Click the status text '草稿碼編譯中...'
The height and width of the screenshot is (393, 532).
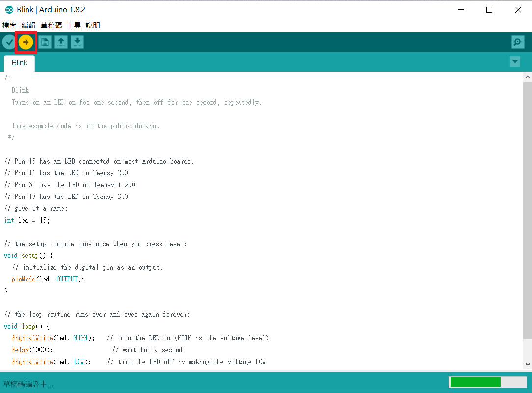(x=28, y=384)
